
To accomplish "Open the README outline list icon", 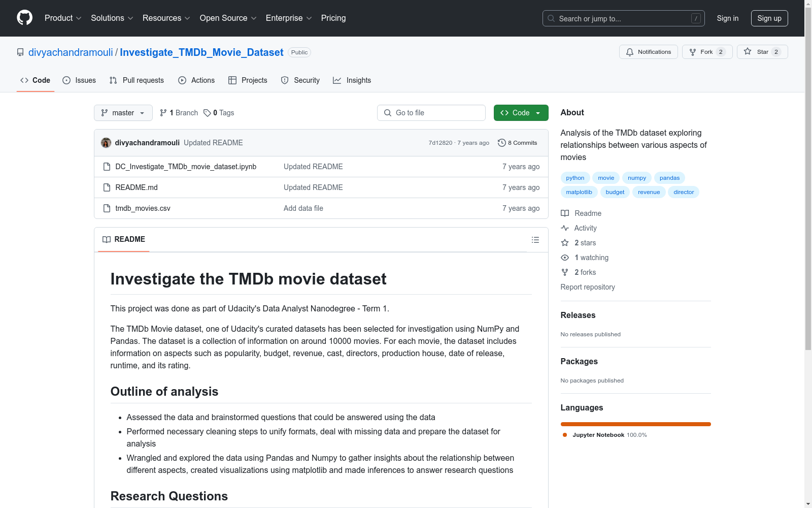I will 535,240.
